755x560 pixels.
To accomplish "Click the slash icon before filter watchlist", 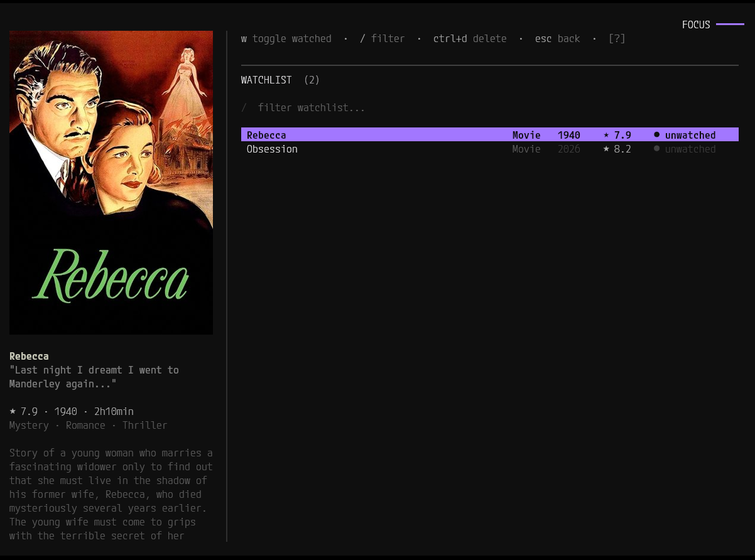I will pyautogui.click(x=244, y=108).
